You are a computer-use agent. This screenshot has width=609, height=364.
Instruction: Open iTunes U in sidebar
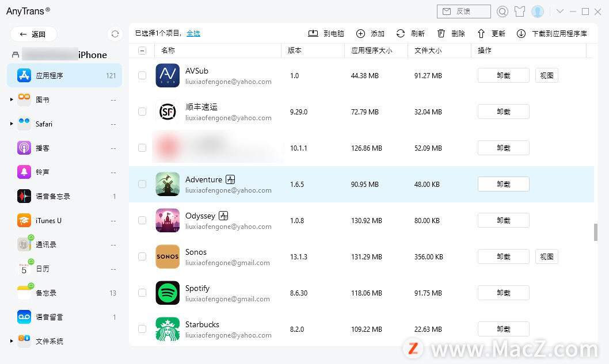pyautogui.click(x=64, y=220)
